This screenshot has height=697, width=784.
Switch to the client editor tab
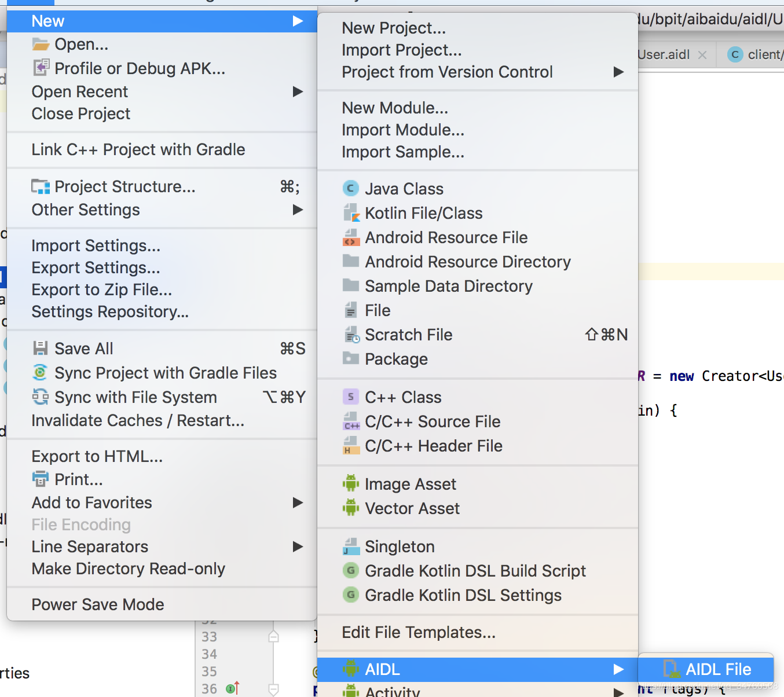pos(754,54)
